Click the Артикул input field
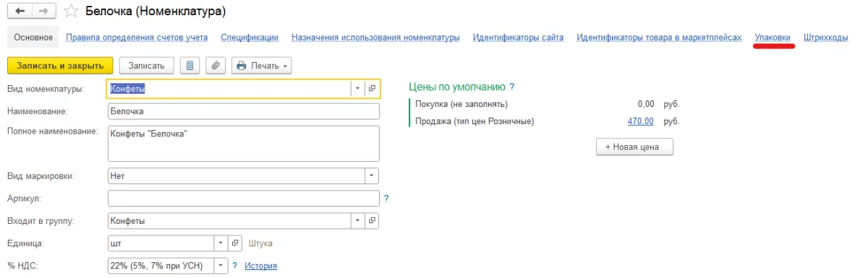Screen dimensions: 868x278 [243, 198]
